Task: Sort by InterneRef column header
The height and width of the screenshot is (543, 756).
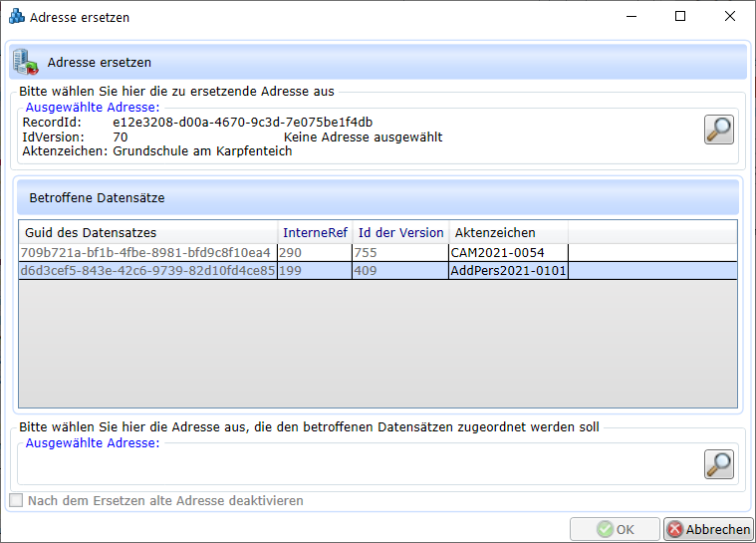Action: 314,232
